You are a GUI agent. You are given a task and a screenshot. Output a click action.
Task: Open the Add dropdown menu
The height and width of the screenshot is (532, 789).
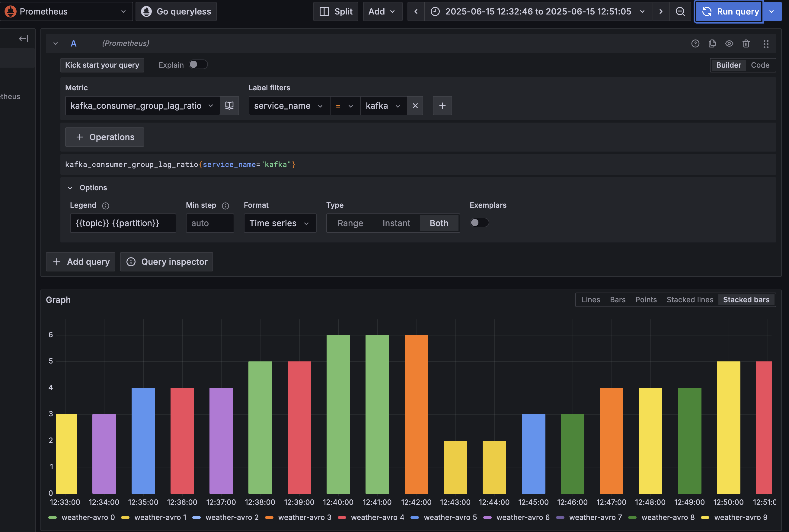click(382, 11)
